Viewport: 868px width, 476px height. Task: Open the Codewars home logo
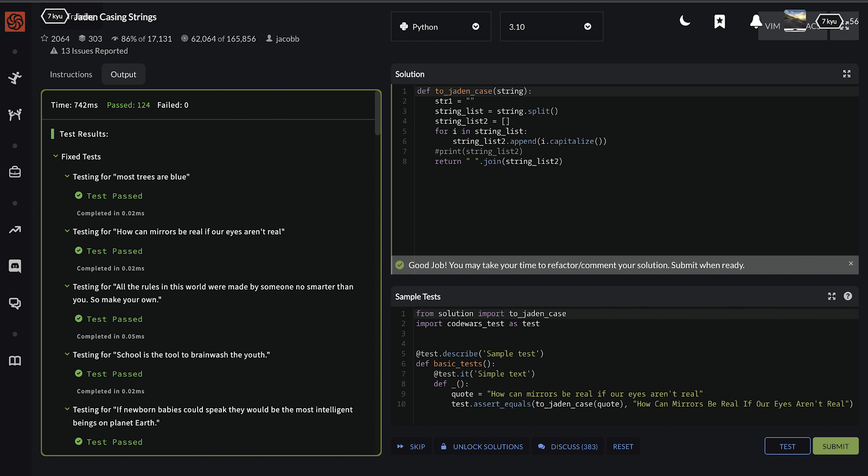click(15, 22)
